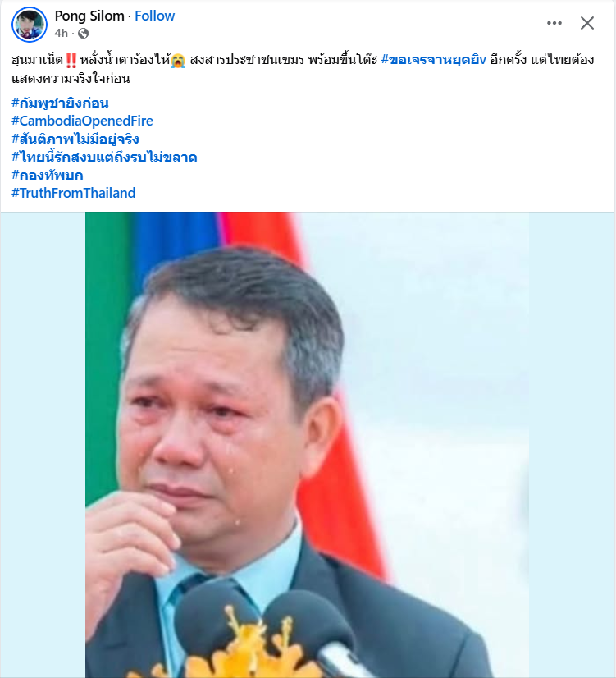Open the #ไทยนี้รักสงบแต่ถึงรบไม่ขลาด hashtag
The image size is (616, 678).
104,157
